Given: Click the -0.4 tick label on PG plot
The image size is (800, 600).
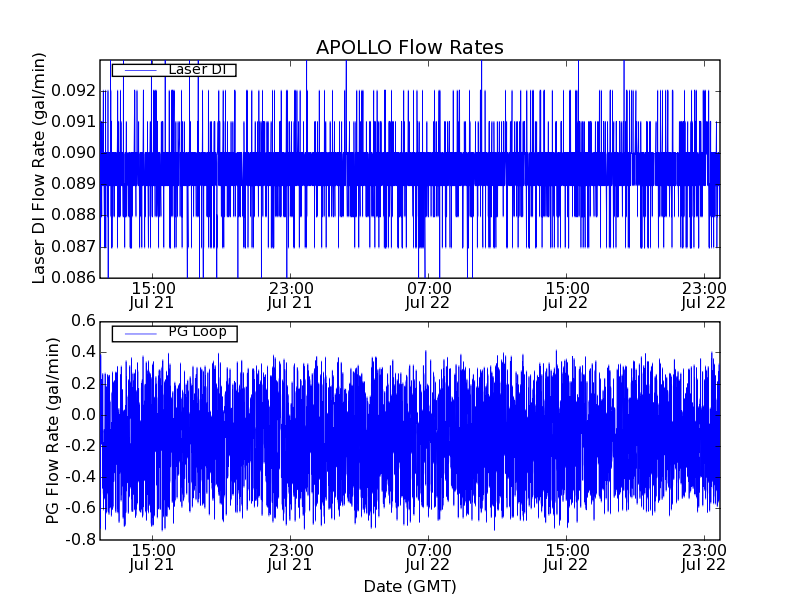Looking at the screenshot, I should point(81,477).
